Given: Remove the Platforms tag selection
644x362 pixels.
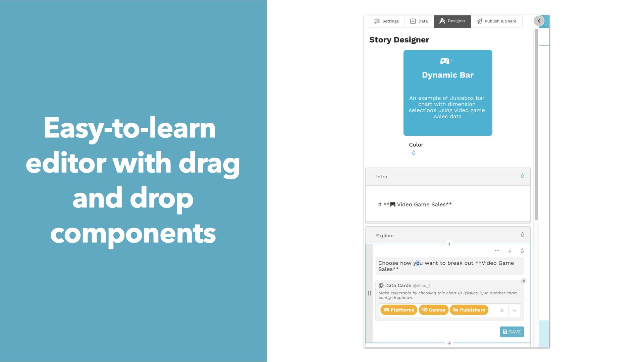Looking at the screenshot, I should (x=398, y=310).
